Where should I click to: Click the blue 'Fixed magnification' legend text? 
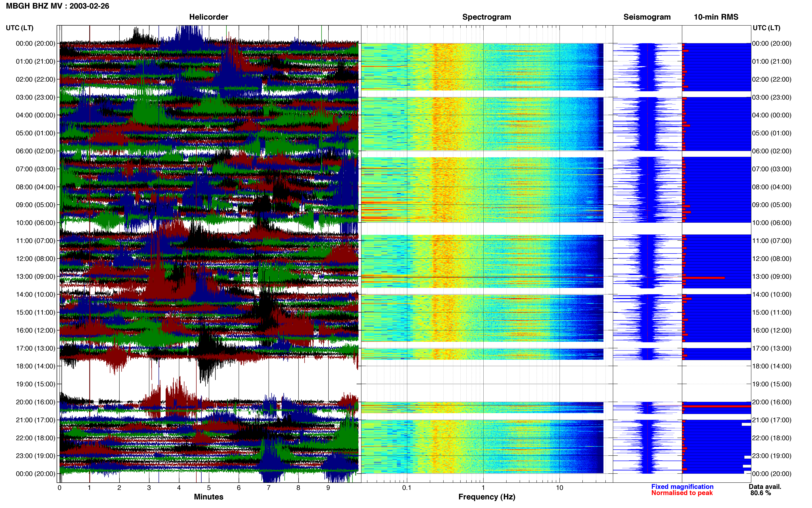[x=682, y=486]
